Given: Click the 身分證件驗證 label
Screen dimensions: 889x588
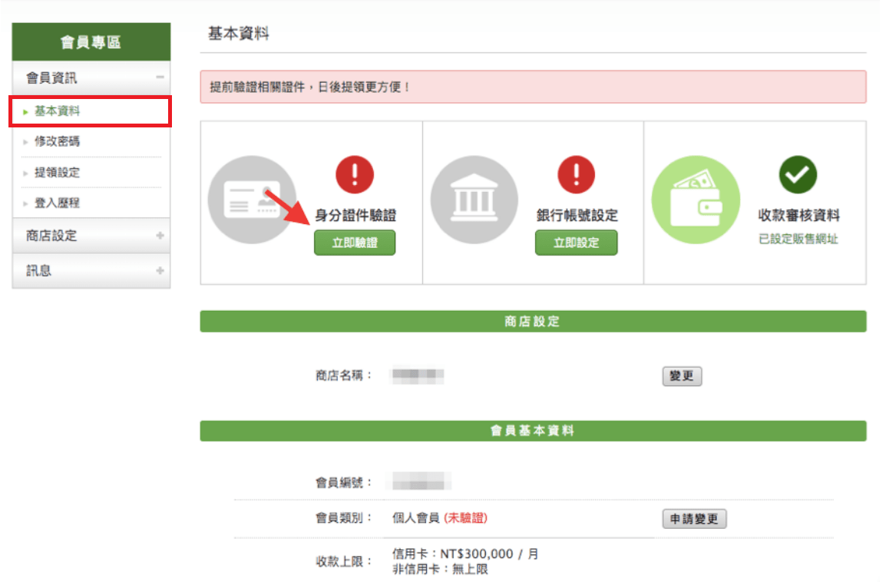Looking at the screenshot, I should [355, 216].
